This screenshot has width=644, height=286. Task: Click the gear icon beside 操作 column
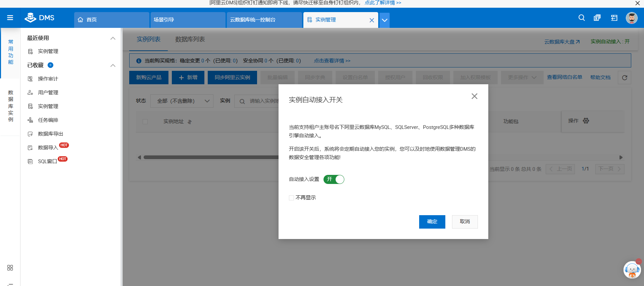click(586, 121)
